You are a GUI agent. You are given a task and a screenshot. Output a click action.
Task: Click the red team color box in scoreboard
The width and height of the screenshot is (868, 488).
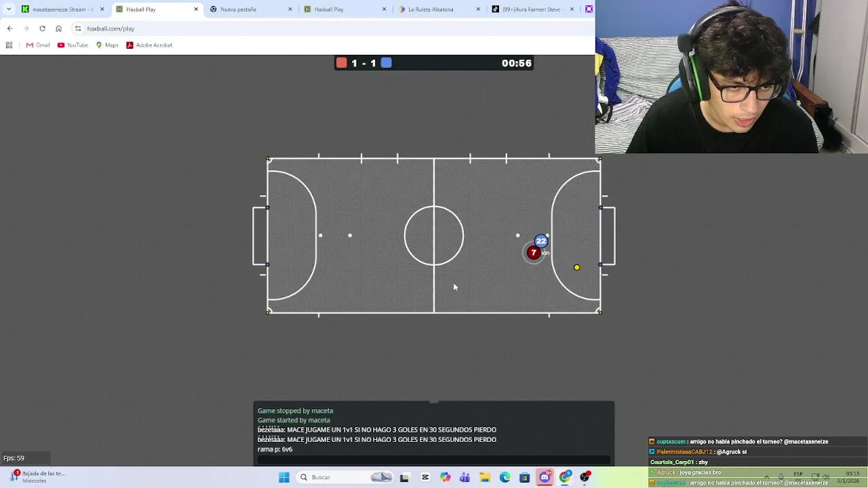(x=342, y=63)
